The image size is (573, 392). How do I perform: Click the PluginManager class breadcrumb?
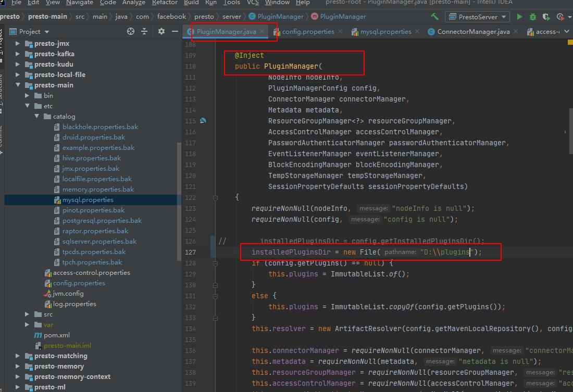point(276,17)
